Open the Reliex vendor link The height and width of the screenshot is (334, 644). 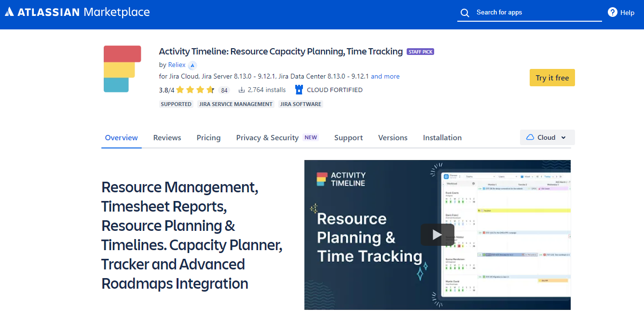coord(177,65)
